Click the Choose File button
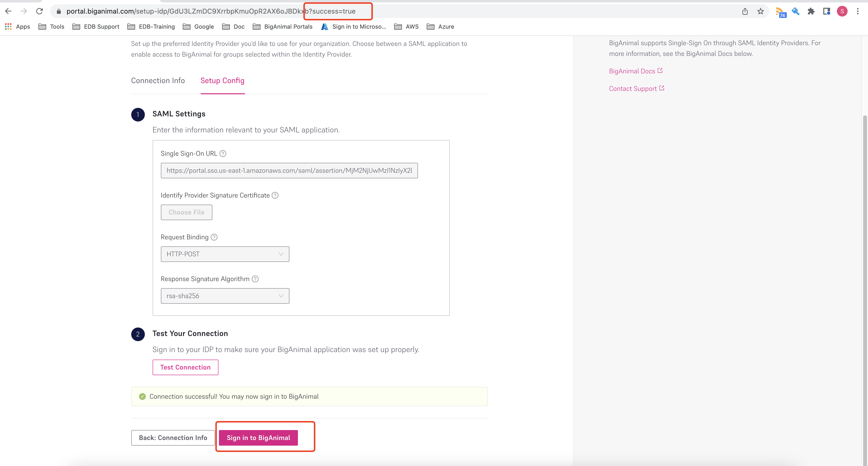868x466 pixels. (x=186, y=212)
